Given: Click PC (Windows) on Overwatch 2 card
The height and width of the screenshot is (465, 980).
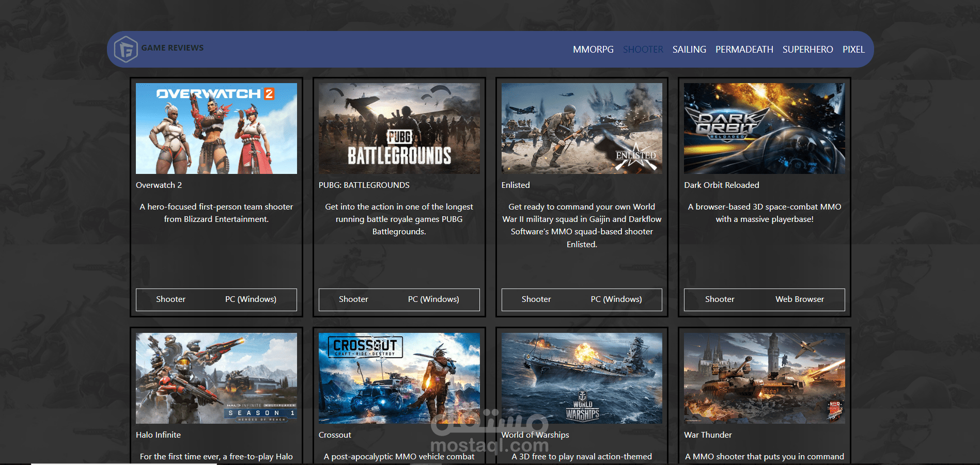Looking at the screenshot, I should tap(251, 299).
